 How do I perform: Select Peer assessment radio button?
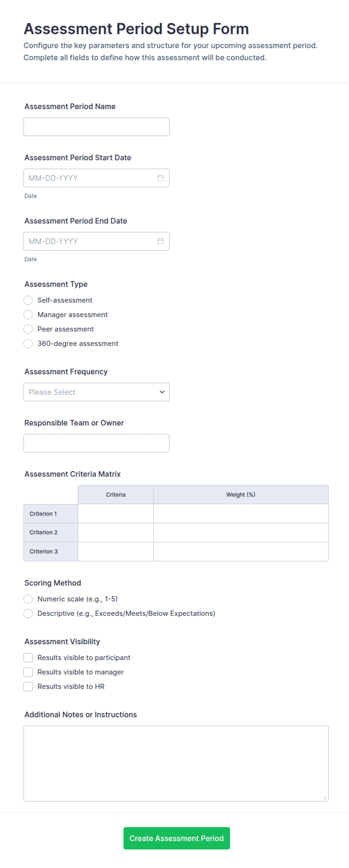point(28,329)
